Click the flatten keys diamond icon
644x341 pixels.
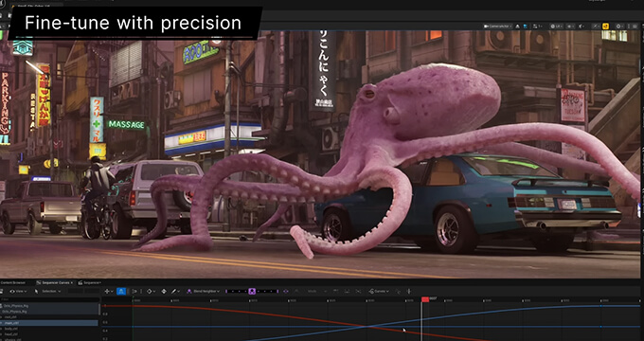coord(164,292)
